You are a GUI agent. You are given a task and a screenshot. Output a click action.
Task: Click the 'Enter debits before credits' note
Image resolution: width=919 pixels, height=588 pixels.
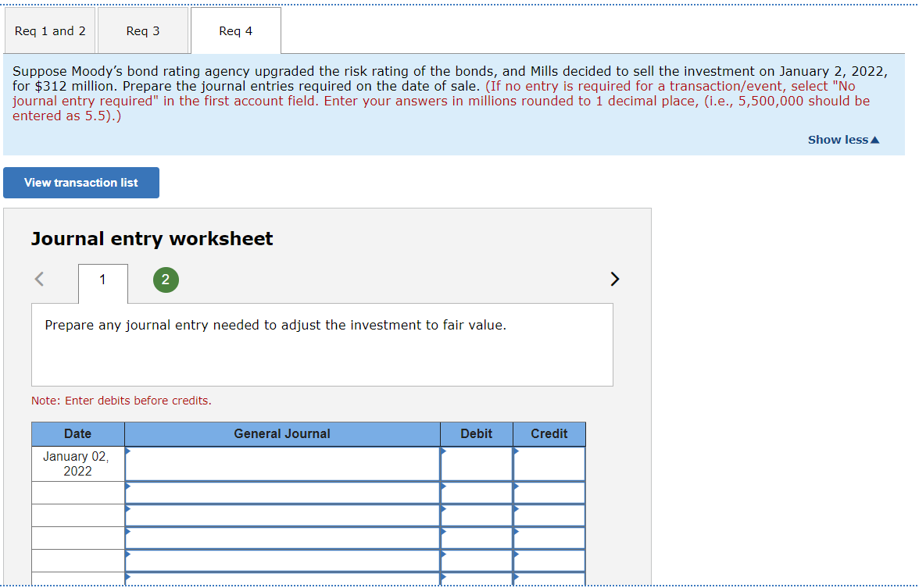coord(121,401)
